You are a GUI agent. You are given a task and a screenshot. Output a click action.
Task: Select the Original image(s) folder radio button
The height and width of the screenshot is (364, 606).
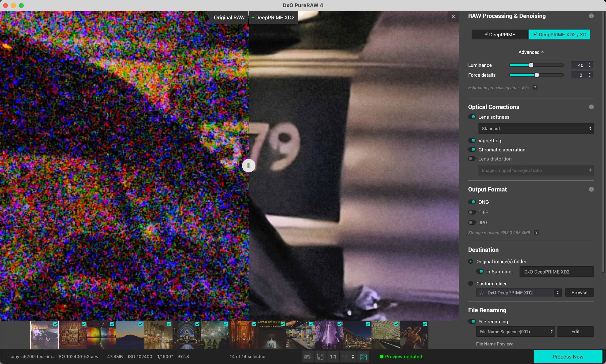coord(470,261)
